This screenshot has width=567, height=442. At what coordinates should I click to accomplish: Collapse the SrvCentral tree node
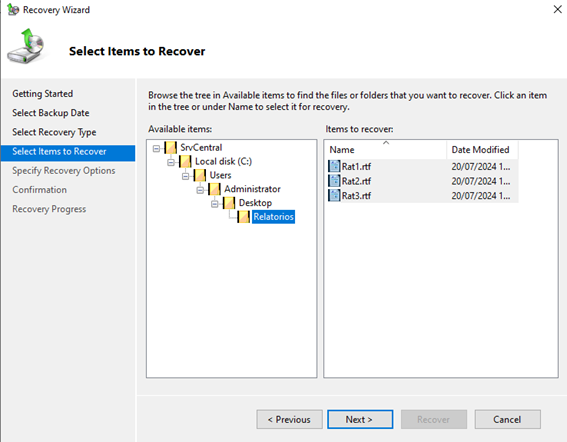tap(156, 148)
